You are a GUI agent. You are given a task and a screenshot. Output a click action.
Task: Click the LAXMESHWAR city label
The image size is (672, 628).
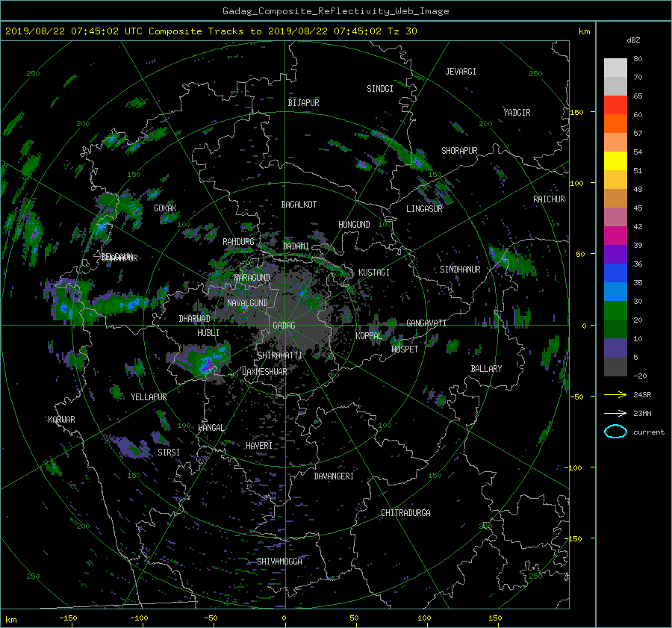pos(264,372)
